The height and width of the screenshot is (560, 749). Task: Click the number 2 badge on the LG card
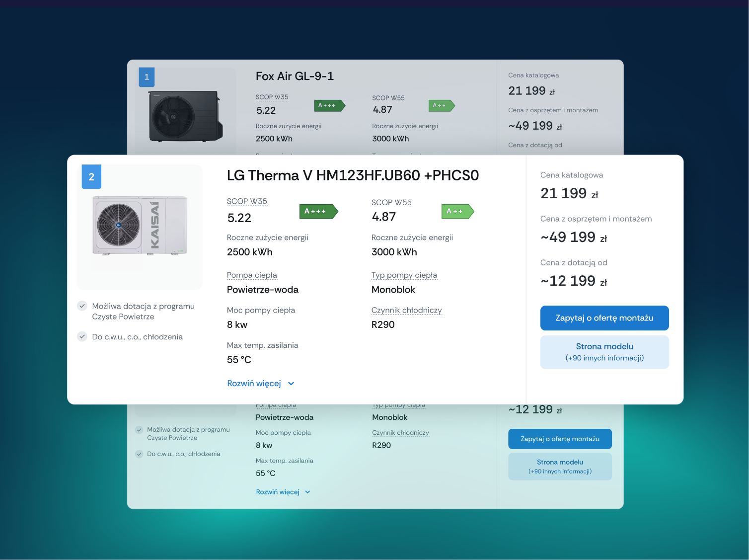[91, 176]
